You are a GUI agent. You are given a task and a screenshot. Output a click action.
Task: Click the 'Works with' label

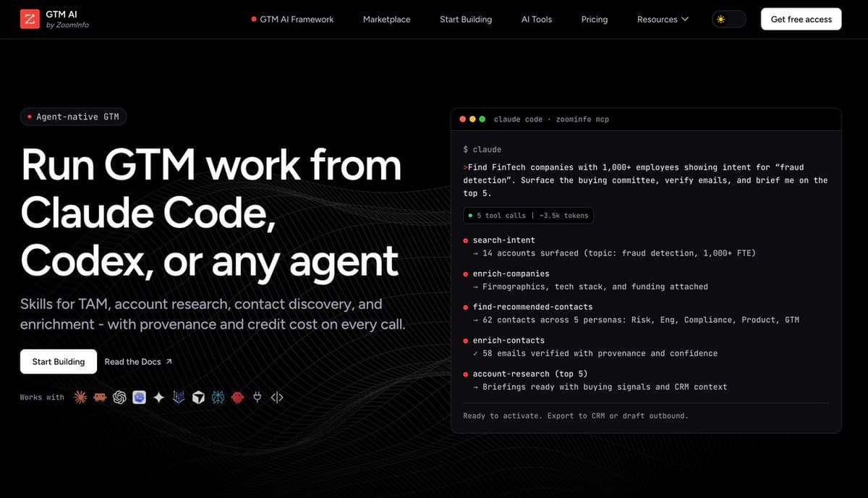point(42,397)
